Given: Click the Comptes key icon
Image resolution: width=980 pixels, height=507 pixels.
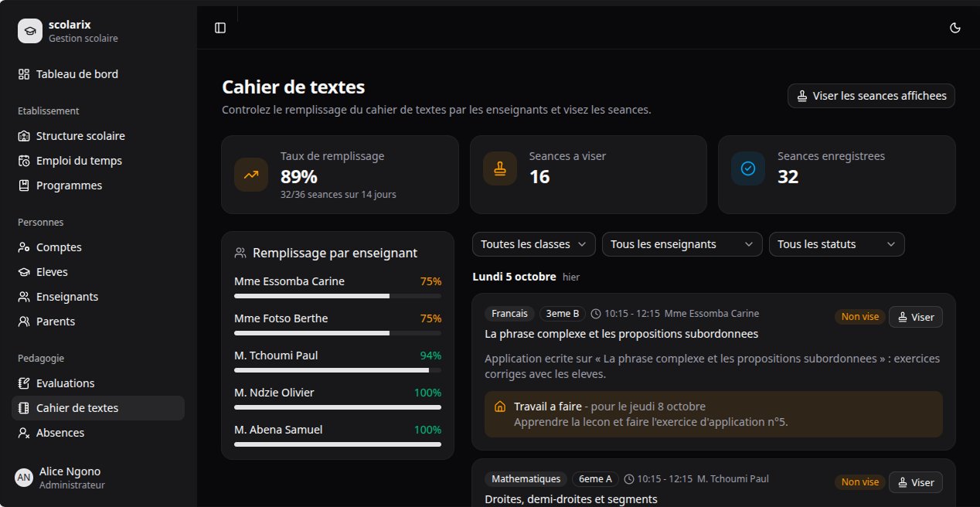Looking at the screenshot, I should coord(24,247).
